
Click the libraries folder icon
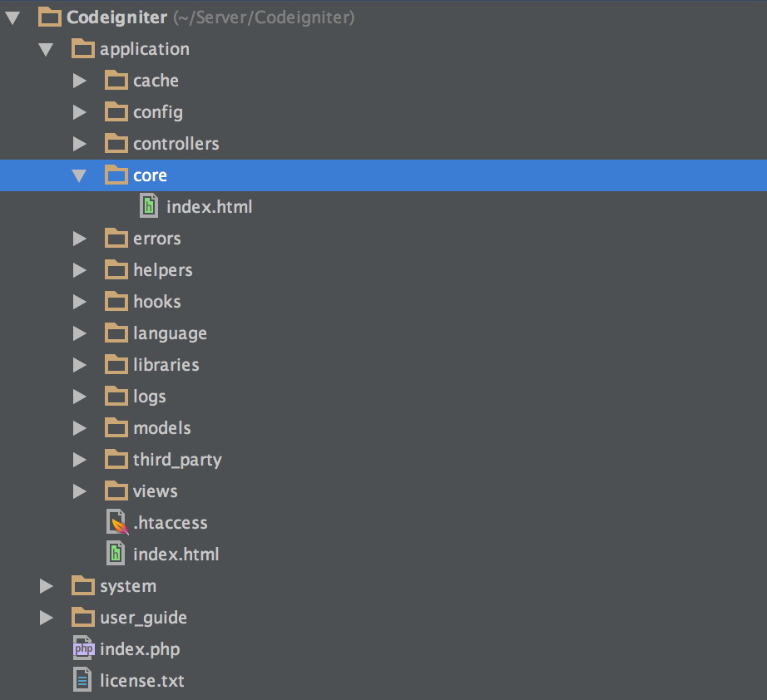click(116, 364)
